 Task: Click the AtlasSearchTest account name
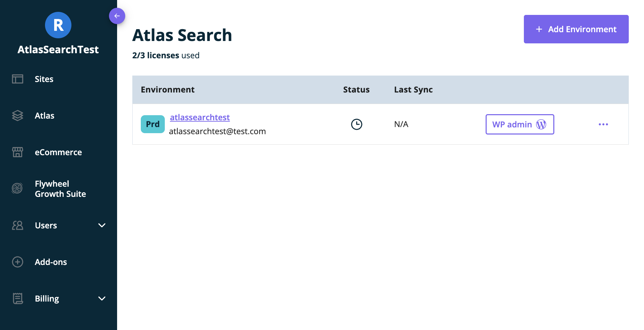(58, 49)
